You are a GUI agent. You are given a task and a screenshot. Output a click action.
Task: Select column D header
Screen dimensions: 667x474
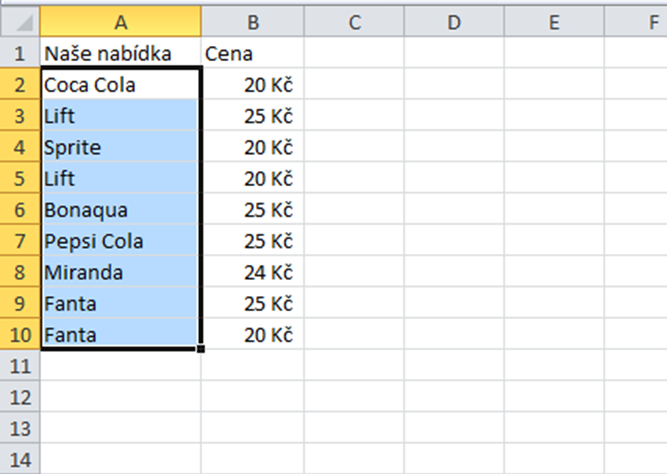454,22
